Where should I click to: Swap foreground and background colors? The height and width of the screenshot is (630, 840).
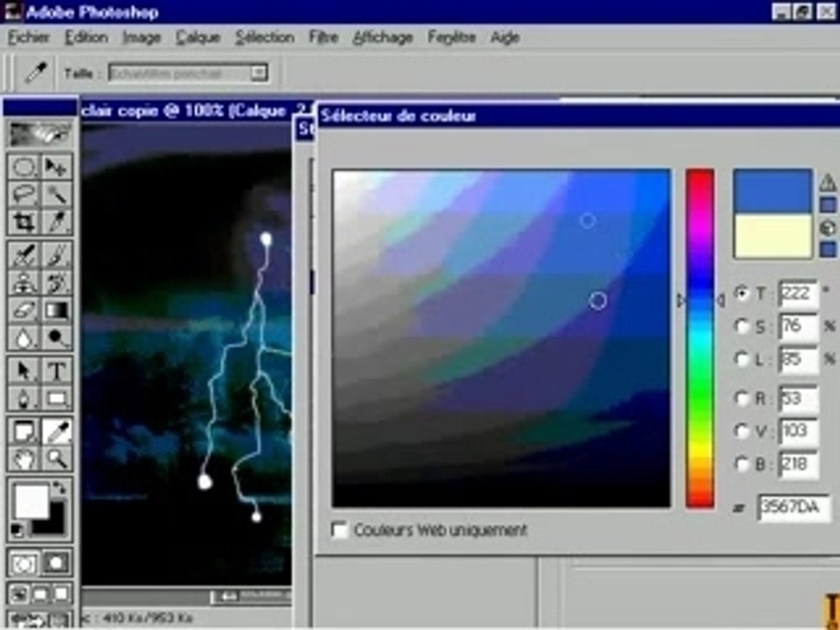point(59,487)
